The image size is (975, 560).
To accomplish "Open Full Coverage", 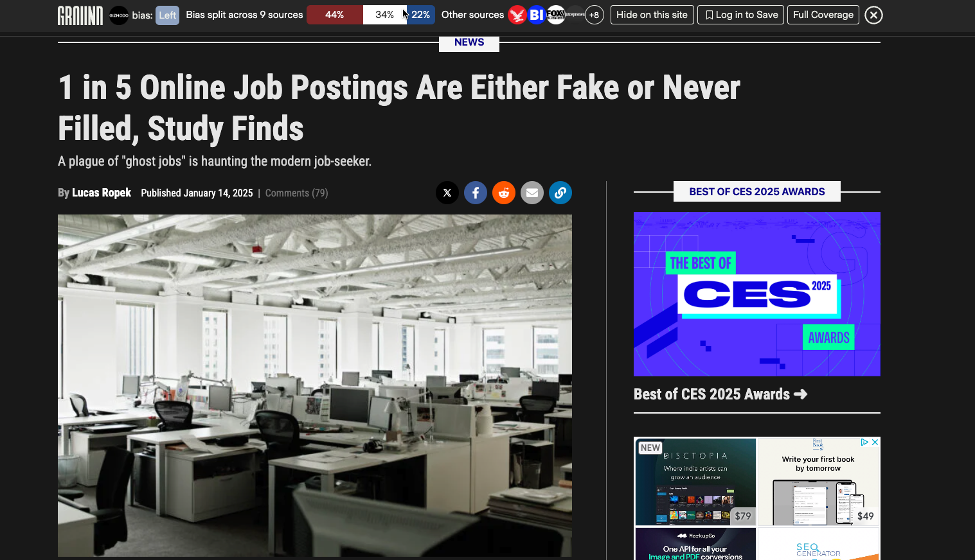I will click(x=823, y=15).
